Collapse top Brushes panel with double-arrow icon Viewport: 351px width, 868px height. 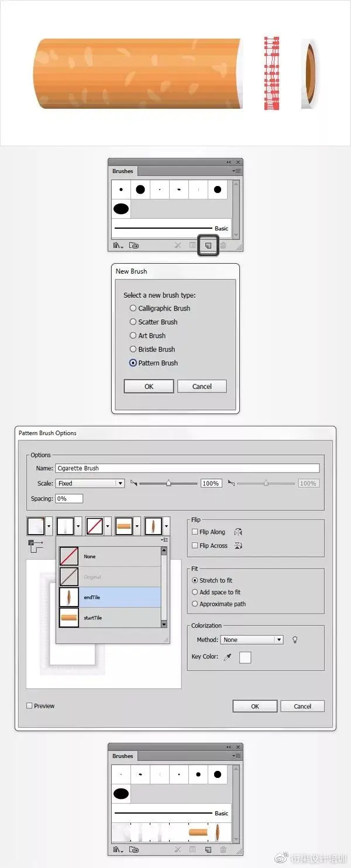(229, 162)
